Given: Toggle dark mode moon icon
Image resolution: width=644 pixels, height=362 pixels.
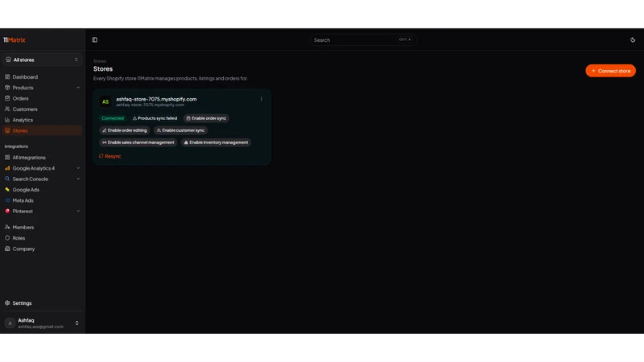Looking at the screenshot, I should coord(633,39).
